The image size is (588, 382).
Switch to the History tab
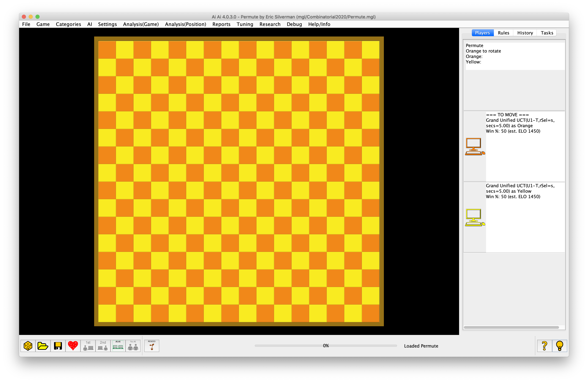pyautogui.click(x=525, y=33)
